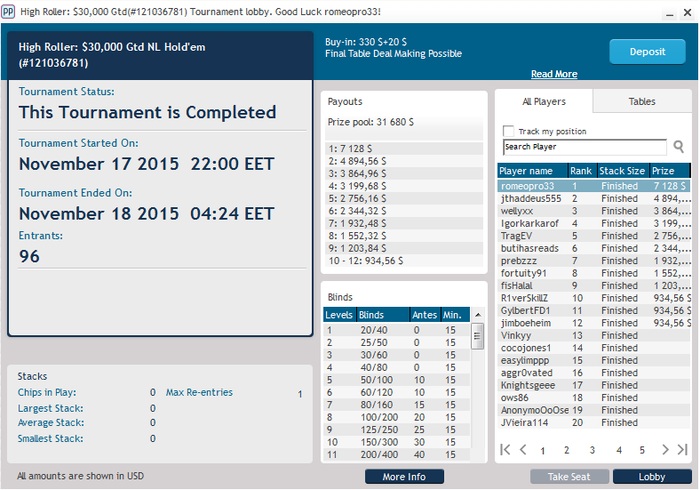Click blinds level 8 row 100/200
The width and height of the screenshot is (700, 490).
pyautogui.click(x=396, y=418)
